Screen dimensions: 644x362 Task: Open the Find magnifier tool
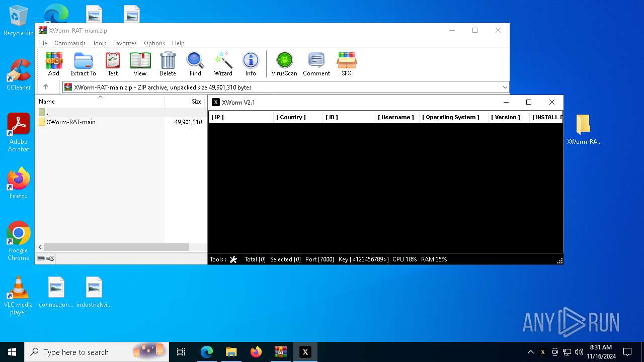pyautogui.click(x=195, y=64)
